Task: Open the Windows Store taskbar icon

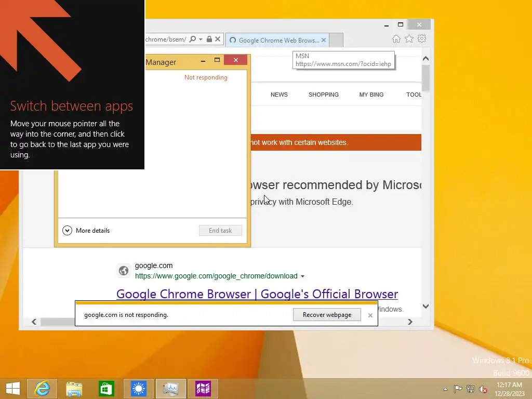Action: [x=106, y=389]
